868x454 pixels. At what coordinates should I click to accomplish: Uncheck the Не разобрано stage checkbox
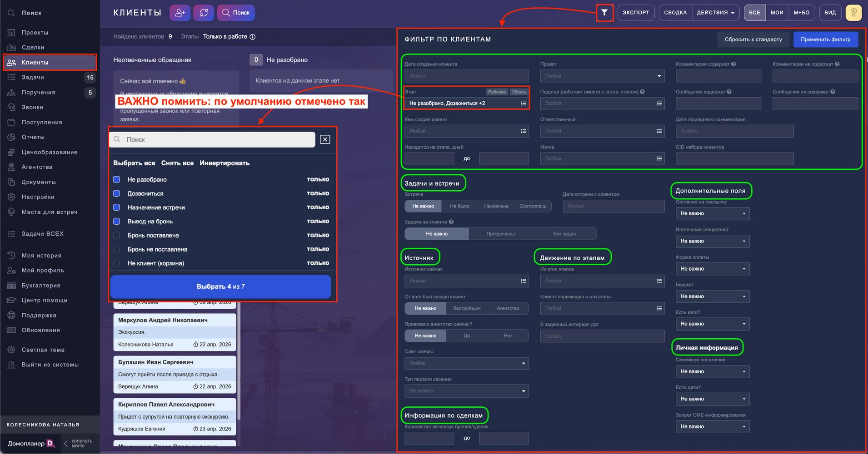click(117, 179)
